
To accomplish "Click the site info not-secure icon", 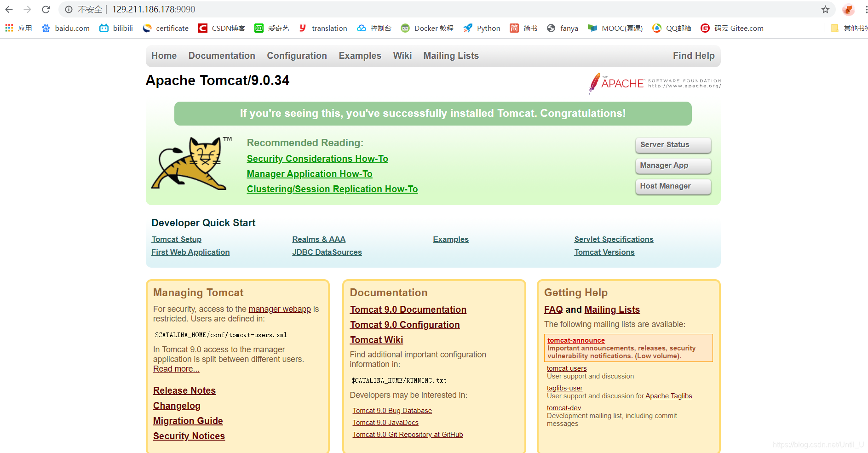I will click(69, 9).
